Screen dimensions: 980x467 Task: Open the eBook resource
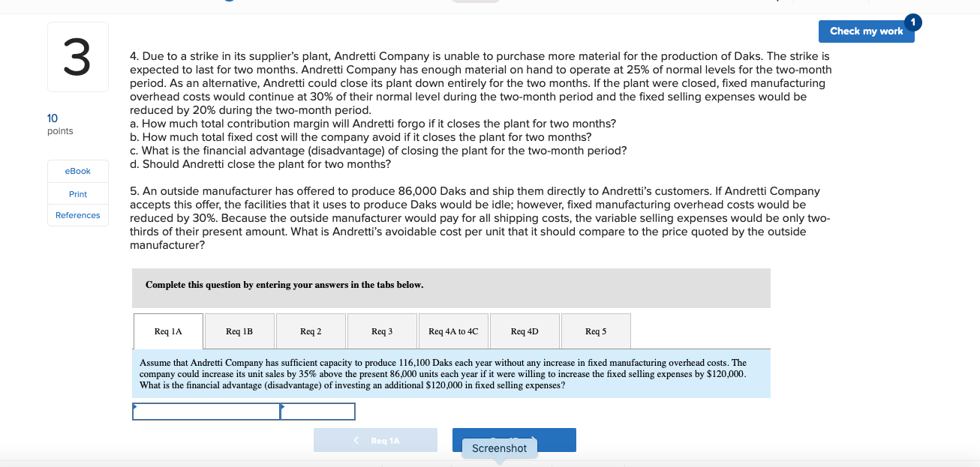point(77,171)
